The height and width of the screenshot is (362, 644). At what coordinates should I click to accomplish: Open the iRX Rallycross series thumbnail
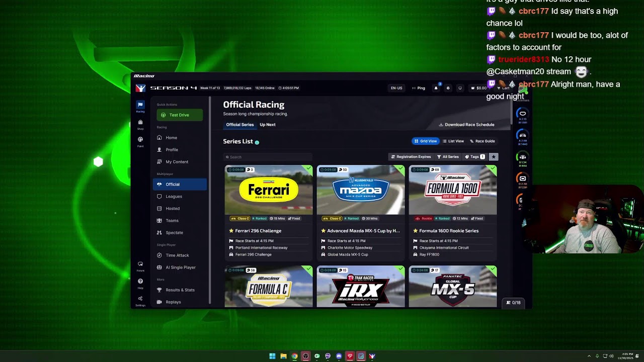361,287
